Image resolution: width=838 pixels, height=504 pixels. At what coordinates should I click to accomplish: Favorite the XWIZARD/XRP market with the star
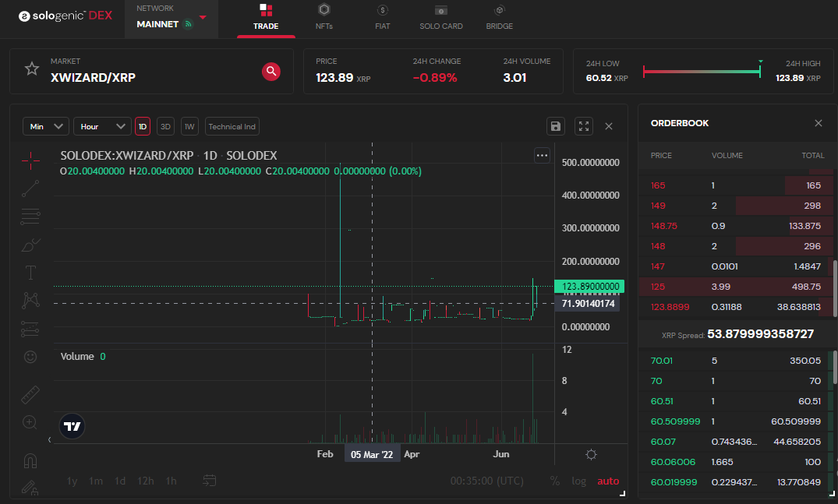[32, 69]
